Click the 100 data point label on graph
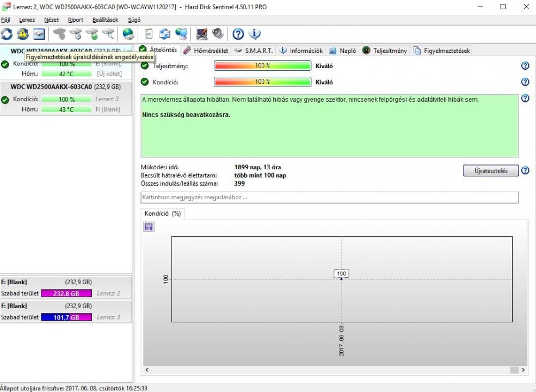The width and height of the screenshot is (536, 392). [341, 273]
